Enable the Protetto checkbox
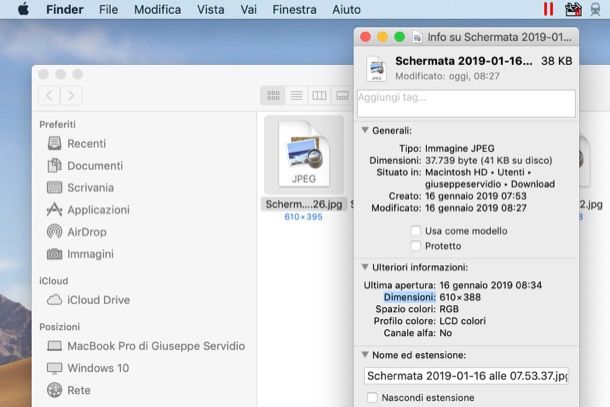 [x=415, y=246]
